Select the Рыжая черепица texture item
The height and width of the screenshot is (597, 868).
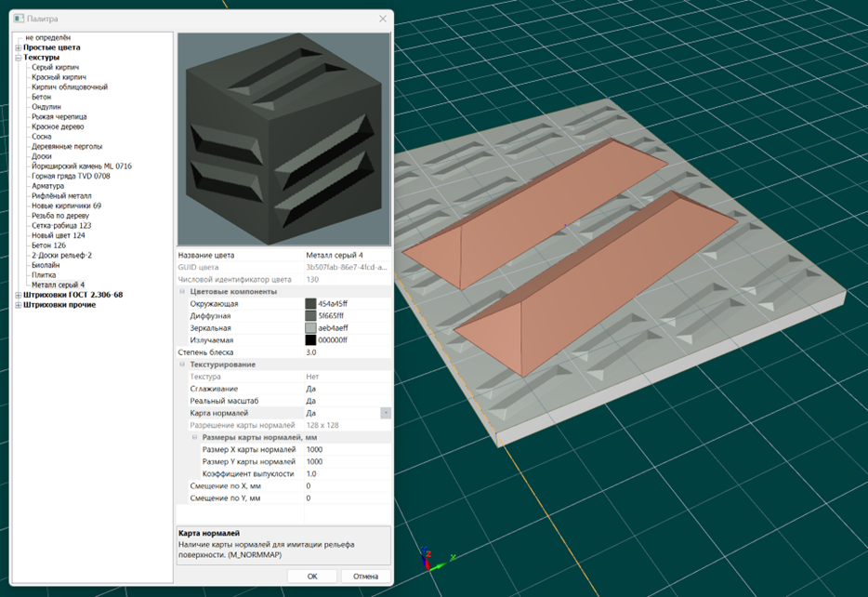[59, 116]
